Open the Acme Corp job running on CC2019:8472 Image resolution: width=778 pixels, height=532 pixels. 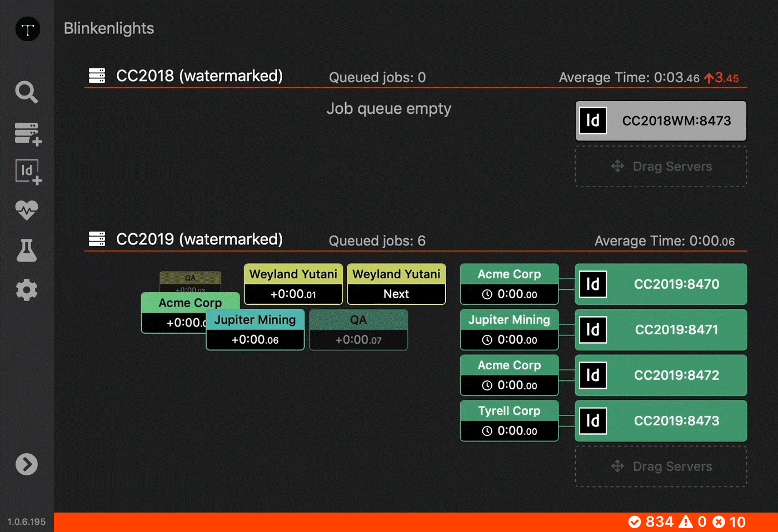[x=509, y=375]
